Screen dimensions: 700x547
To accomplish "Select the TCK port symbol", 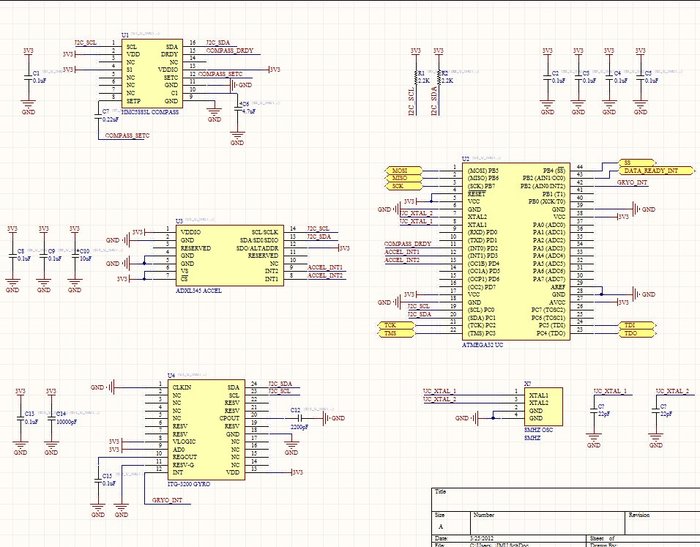I will [396, 325].
